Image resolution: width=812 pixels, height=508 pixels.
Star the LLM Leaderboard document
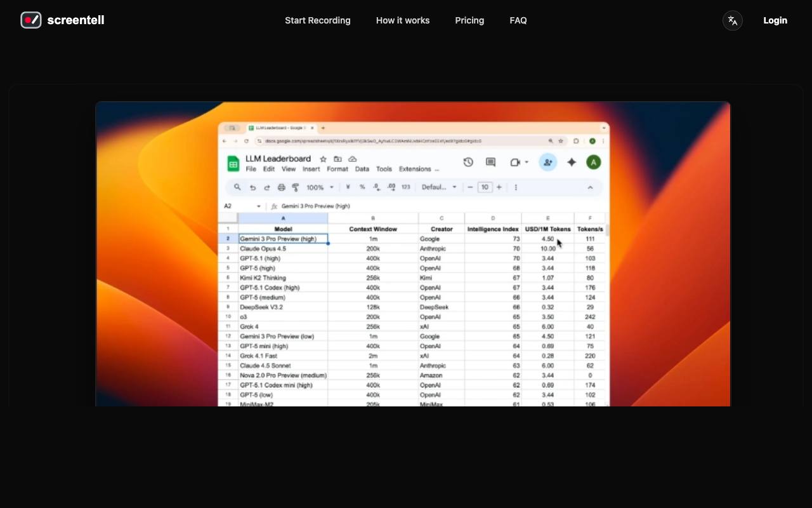pos(324,159)
